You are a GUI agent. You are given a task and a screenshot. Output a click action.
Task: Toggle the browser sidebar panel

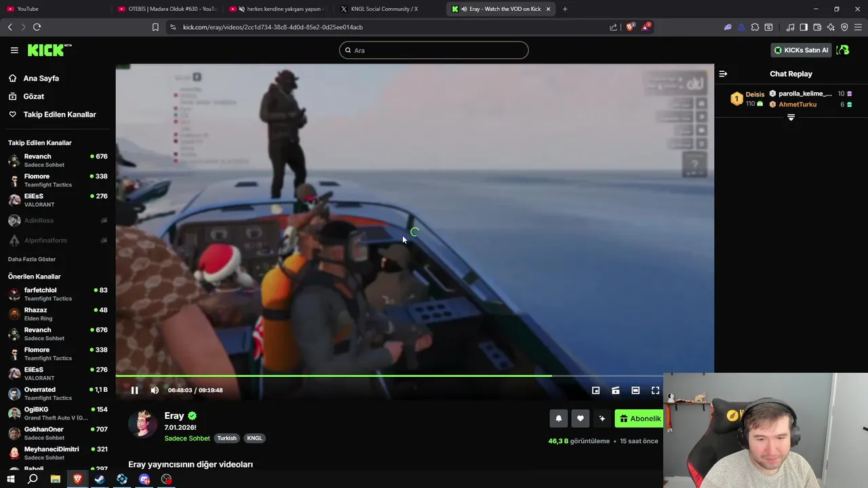tap(804, 27)
